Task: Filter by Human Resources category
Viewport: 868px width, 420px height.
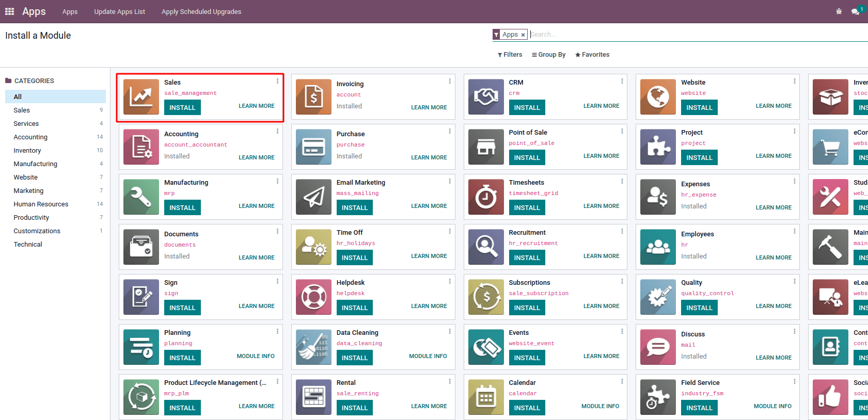Action: 55,204
